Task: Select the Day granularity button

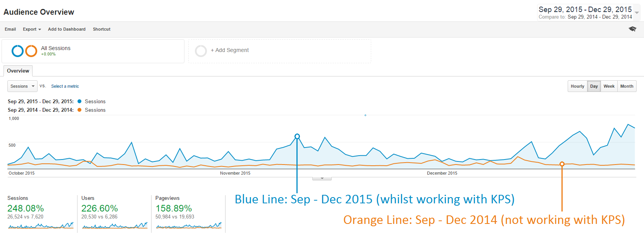Action: 594,86
